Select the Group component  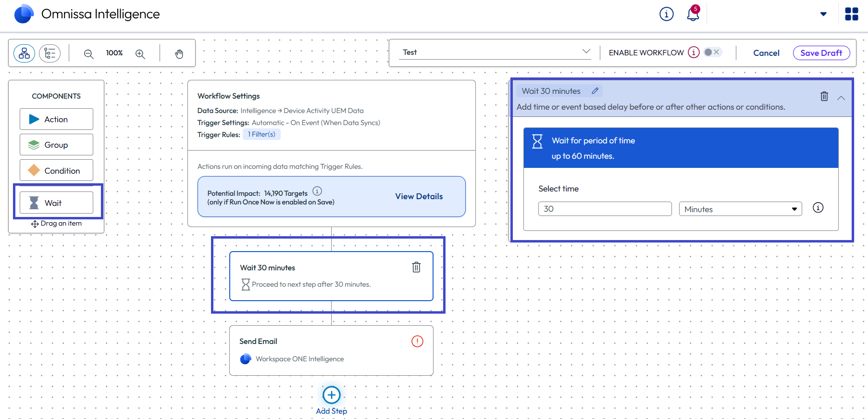(56, 144)
